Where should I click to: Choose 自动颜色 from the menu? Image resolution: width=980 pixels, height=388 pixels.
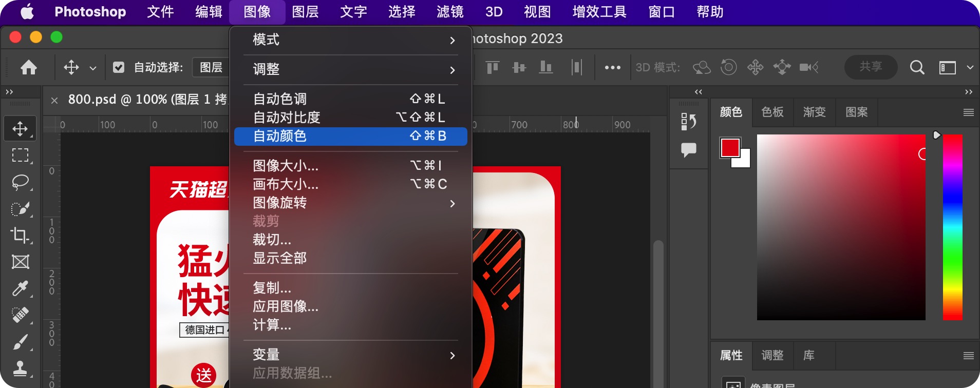tap(350, 136)
